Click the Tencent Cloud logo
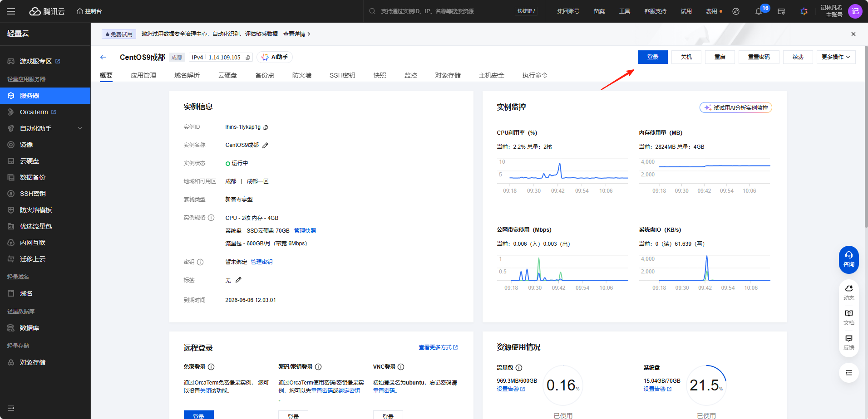Image resolution: width=868 pixels, height=419 pixels. click(x=47, y=11)
